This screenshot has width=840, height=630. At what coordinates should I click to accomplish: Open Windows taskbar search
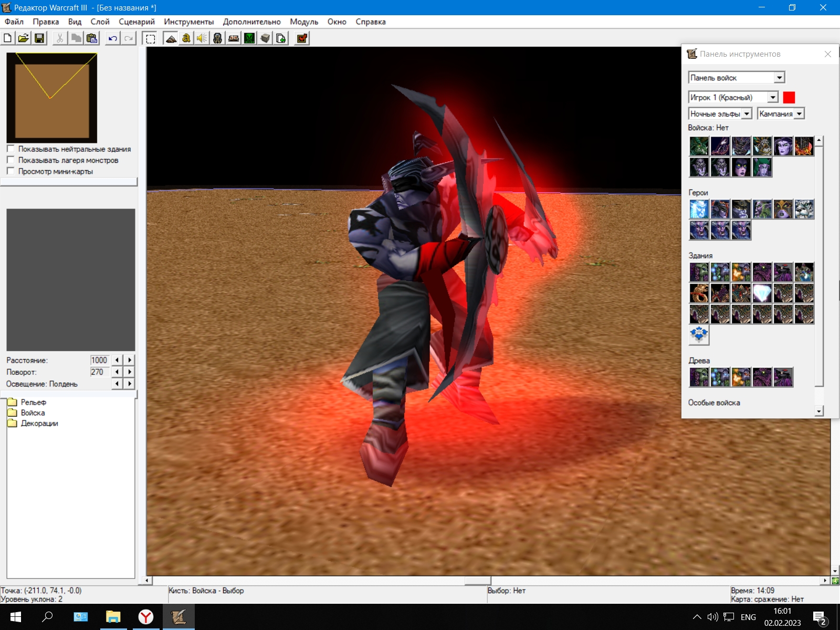47,617
